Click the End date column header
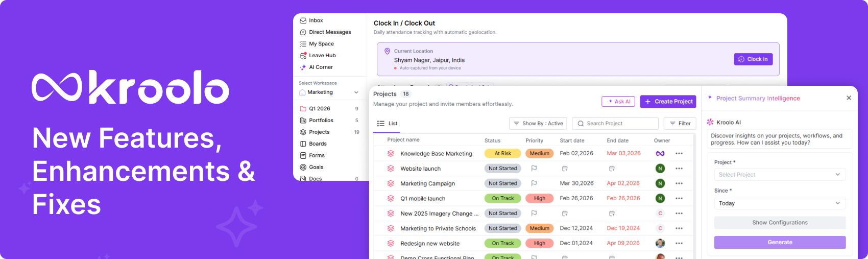 617,140
